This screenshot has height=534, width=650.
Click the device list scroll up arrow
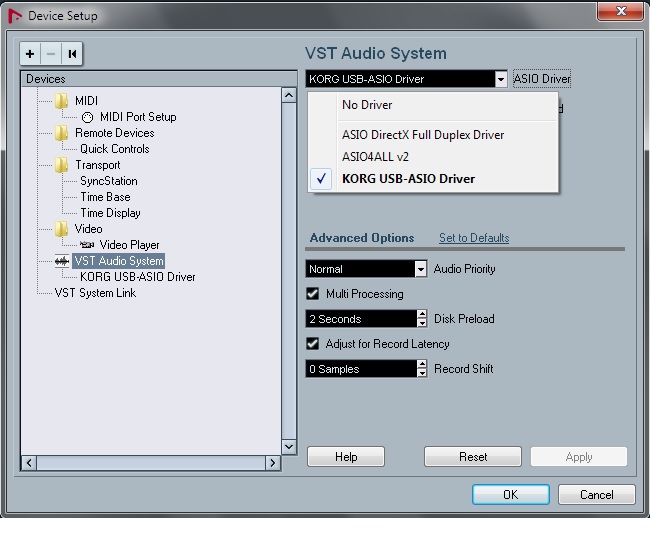click(x=289, y=95)
